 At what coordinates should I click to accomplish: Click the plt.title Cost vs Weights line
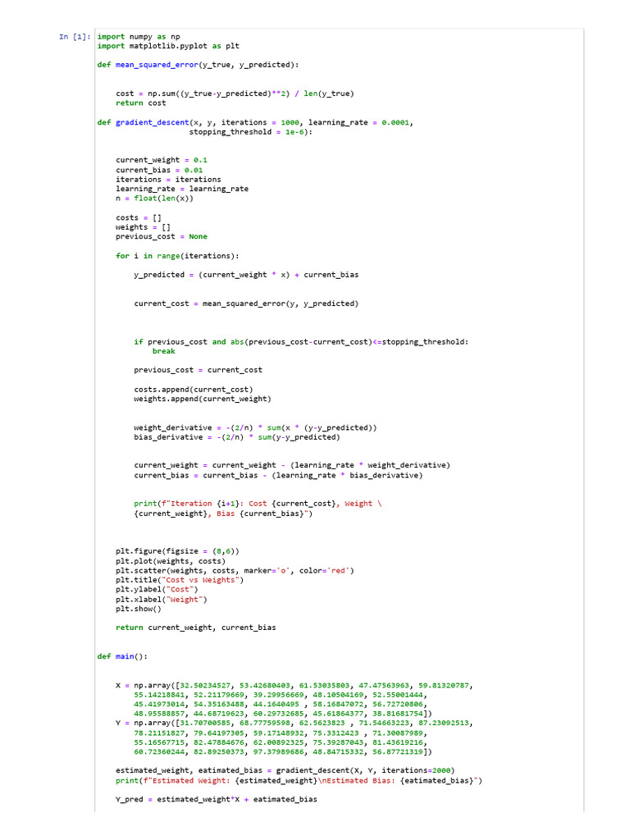[x=180, y=580]
